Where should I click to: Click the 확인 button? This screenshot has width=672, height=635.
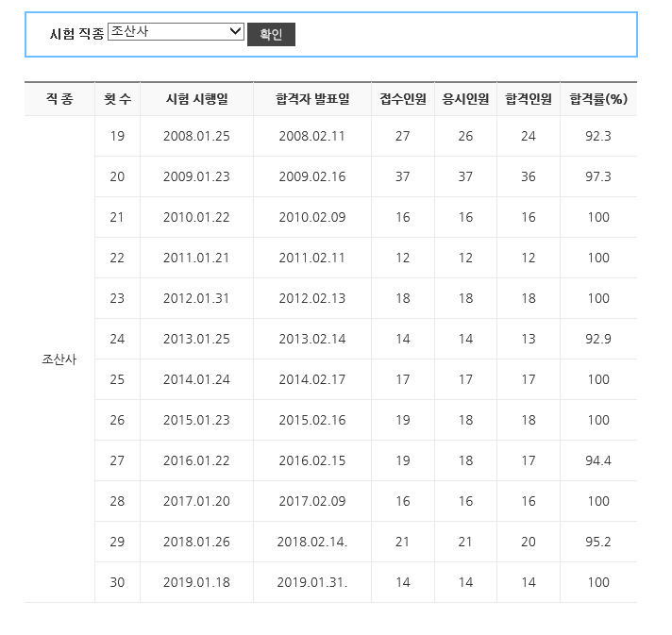pyautogui.click(x=271, y=34)
